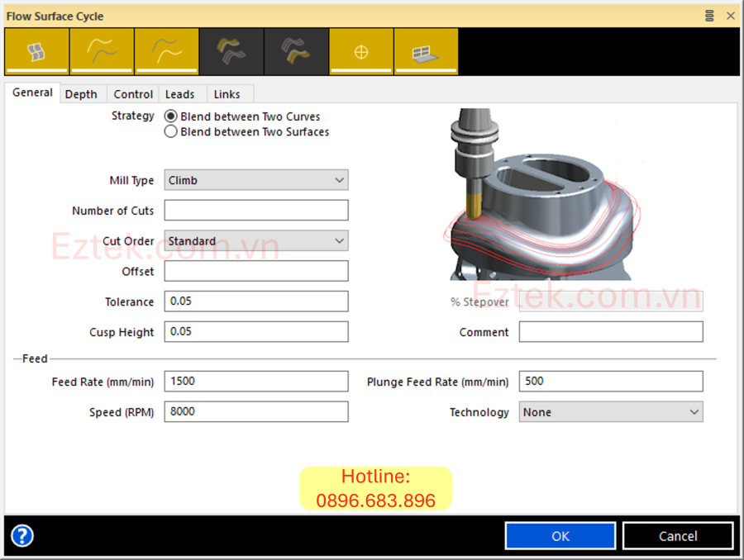Switch to the Depth tab
Viewport: 744px width, 560px height.
[81, 94]
